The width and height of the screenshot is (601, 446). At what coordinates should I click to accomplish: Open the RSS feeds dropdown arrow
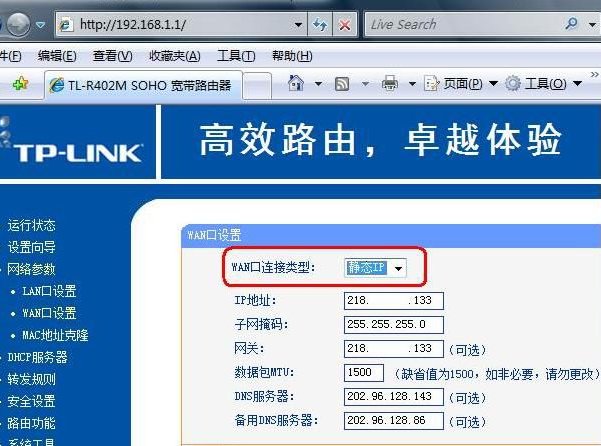365,84
